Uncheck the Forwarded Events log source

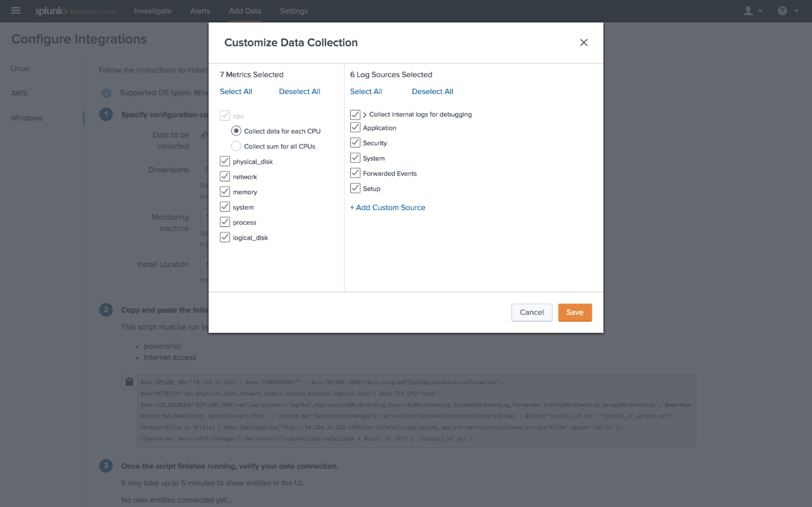click(355, 172)
